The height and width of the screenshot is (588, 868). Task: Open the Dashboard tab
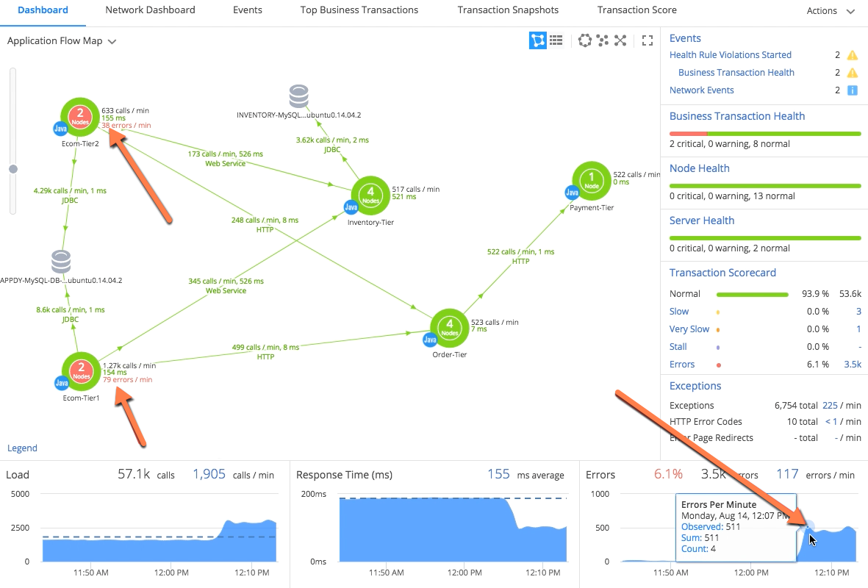coord(43,10)
